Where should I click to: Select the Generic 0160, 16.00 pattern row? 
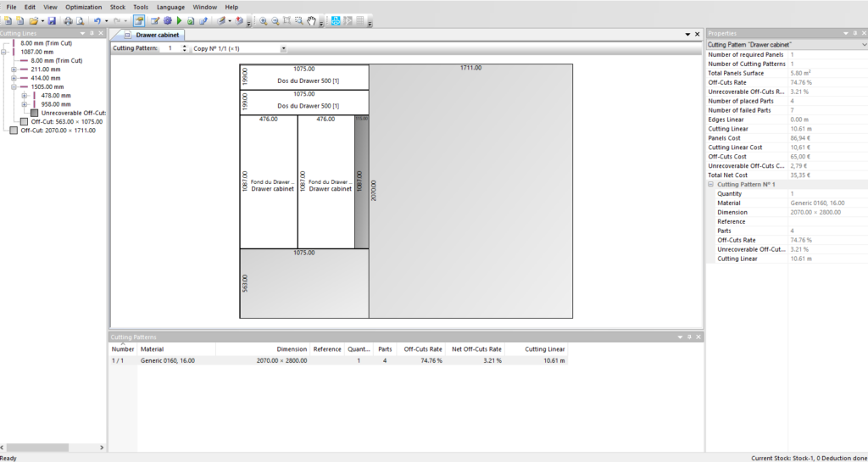339,360
